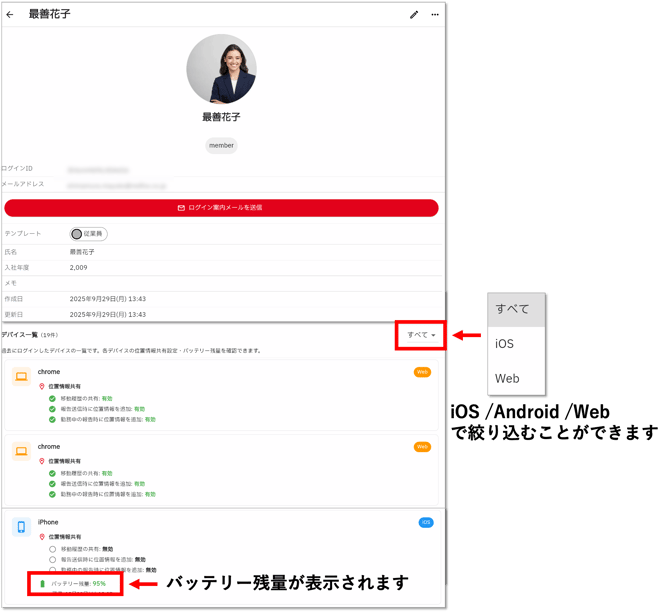
Task: Click the blue iOS badge on iPhone
Action: click(x=425, y=522)
